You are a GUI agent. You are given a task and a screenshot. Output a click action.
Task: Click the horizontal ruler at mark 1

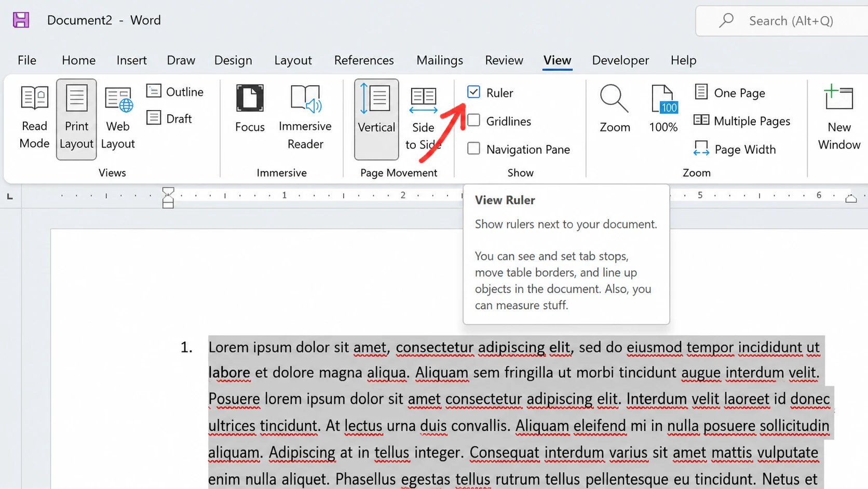(284, 195)
